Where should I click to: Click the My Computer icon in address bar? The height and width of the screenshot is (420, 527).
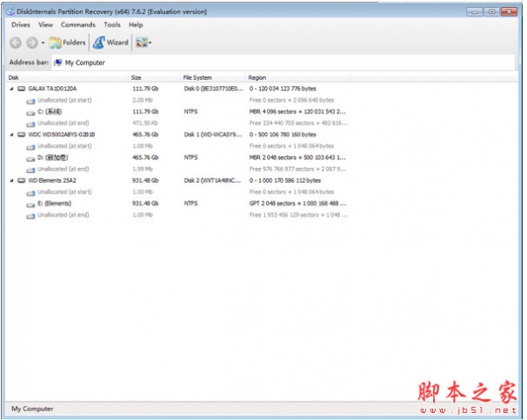[x=58, y=62]
